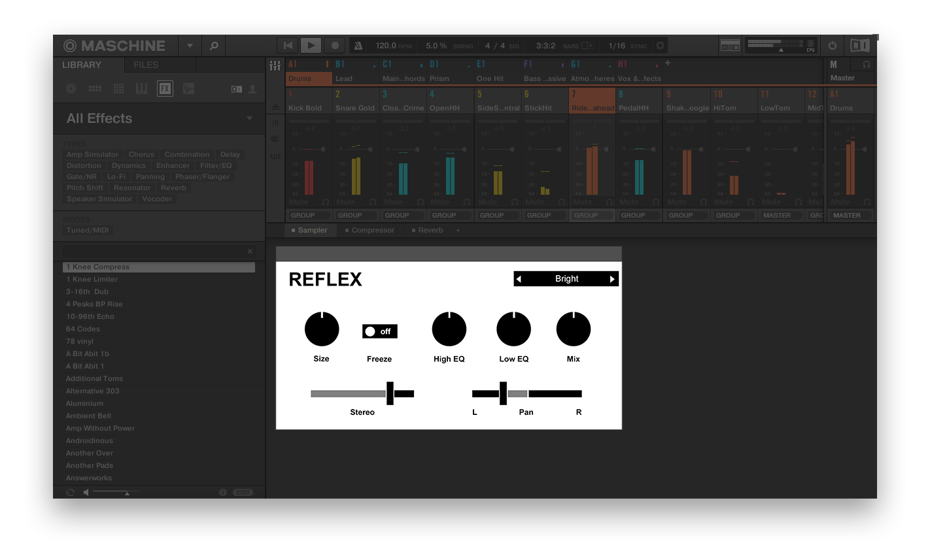This screenshot has width=930, height=560.
Task: Toggle the metronome icon
Action: tap(358, 46)
